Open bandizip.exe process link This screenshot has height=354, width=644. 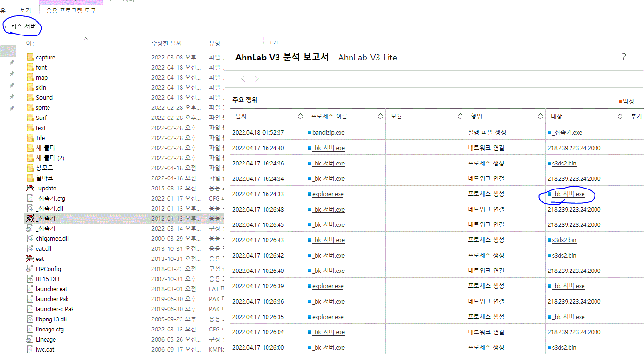(x=328, y=132)
